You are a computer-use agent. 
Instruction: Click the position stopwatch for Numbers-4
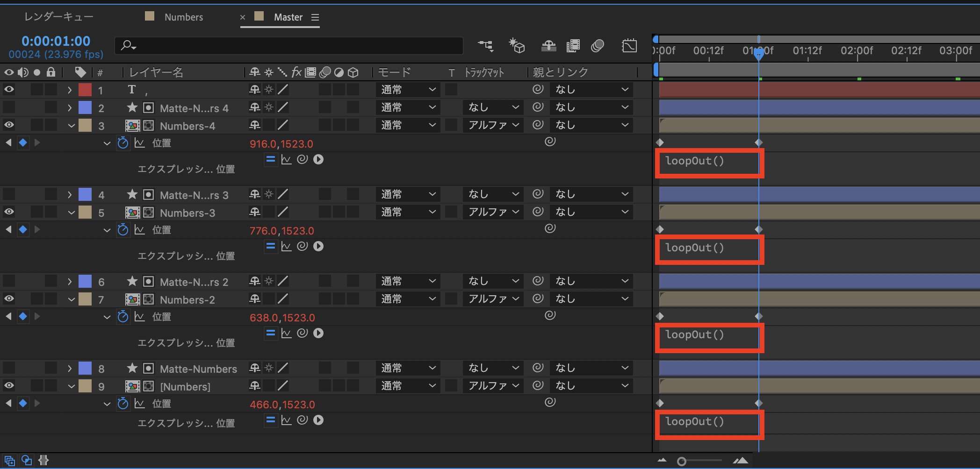123,143
